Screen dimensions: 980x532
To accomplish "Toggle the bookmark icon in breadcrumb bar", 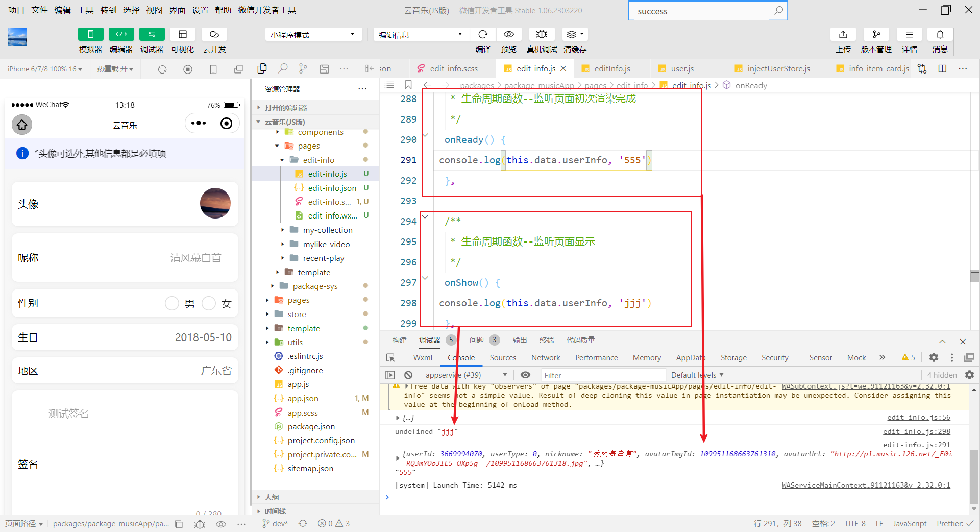I will pos(408,85).
